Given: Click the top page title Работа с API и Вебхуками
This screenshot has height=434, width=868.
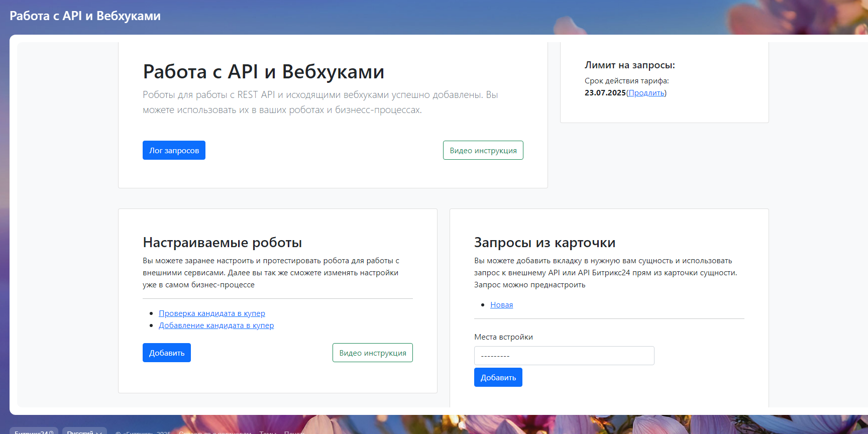Looking at the screenshot, I should pos(85,16).
